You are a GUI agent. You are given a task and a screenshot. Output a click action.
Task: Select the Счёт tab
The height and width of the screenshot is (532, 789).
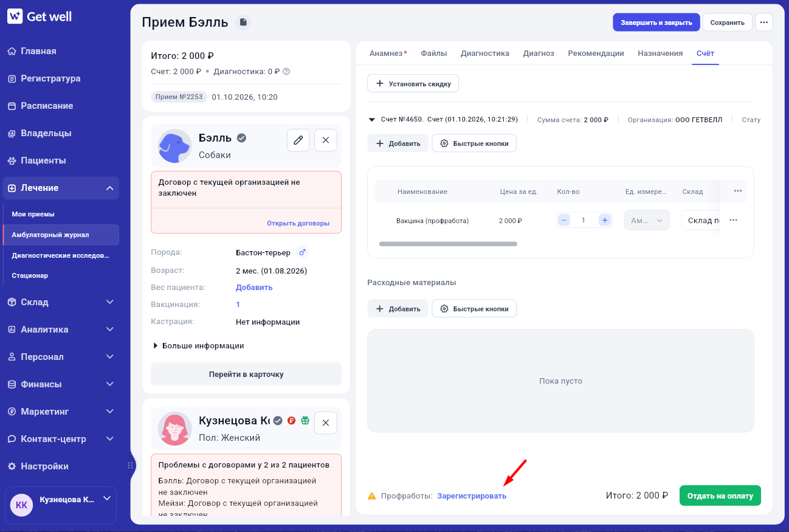(x=705, y=54)
